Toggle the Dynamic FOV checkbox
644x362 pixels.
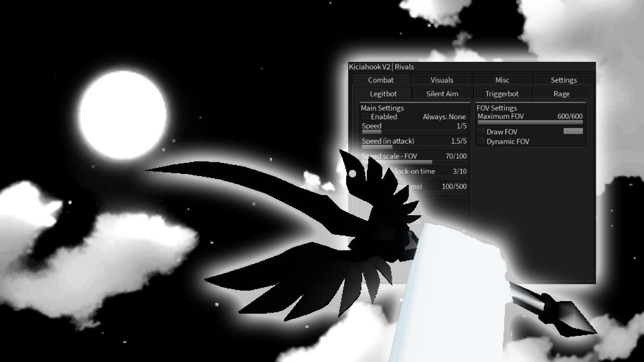pyautogui.click(x=481, y=141)
